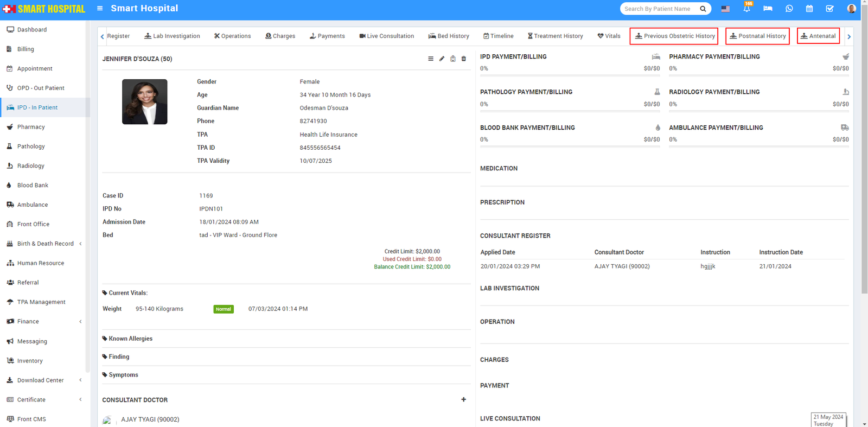The height and width of the screenshot is (427, 868).
Task: Open Pharmacy in the sidebar
Action: [31, 127]
